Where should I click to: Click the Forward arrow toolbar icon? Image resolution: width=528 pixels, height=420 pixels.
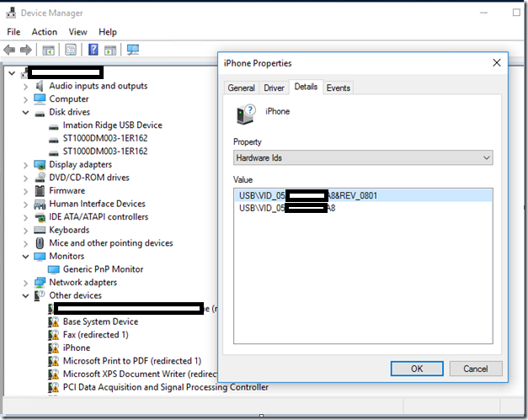tap(25, 51)
